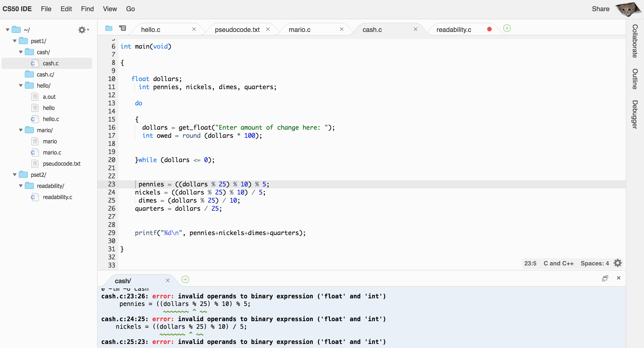The width and height of the screenshot is (644, 348).
Task: Click the C and C++ language selector
Action: [x=559, y=263]
